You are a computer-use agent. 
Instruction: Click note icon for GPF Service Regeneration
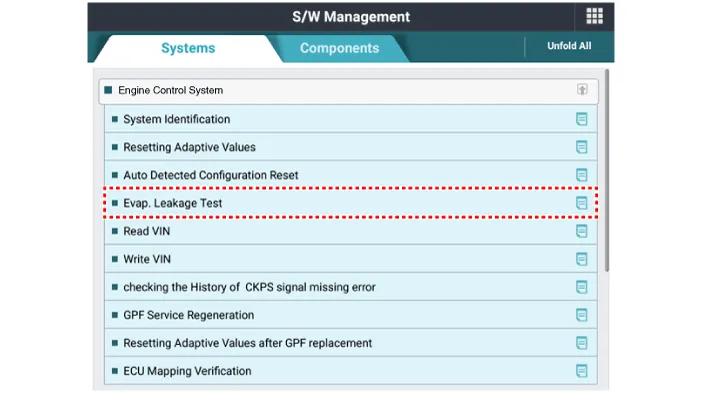point(581,315)
